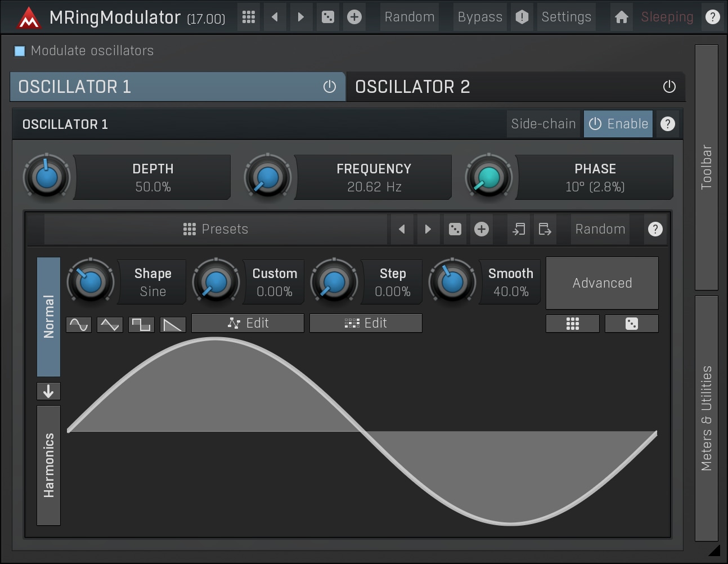Click the dice randomize icon in title bar
728x564 pixels.
(327, 17)
